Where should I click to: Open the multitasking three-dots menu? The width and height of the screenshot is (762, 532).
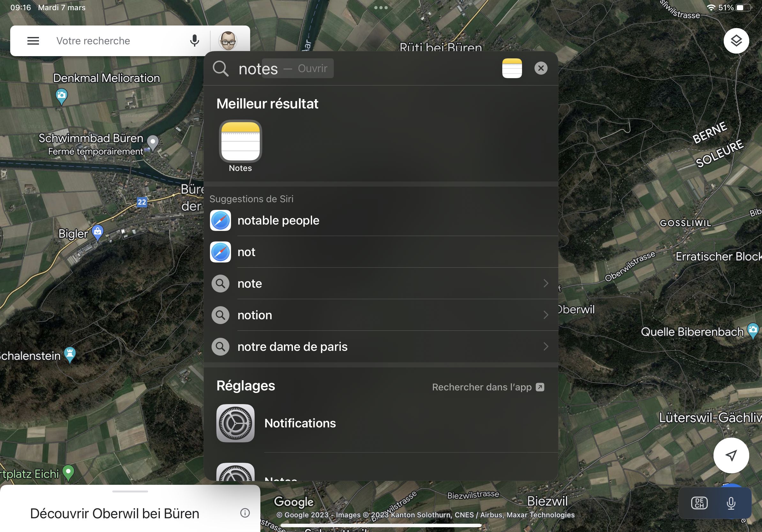click(381, 8)
